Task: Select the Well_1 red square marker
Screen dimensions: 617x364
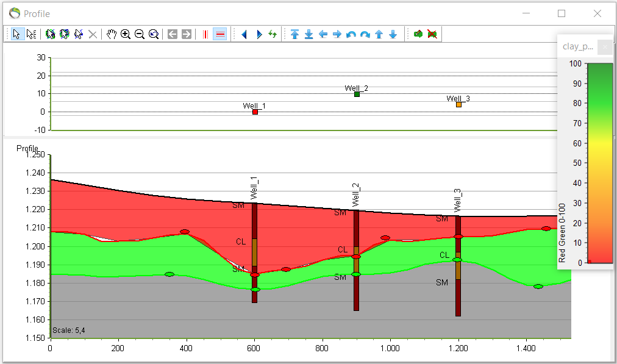Action: pyautogui.click(x=255, y=112)
